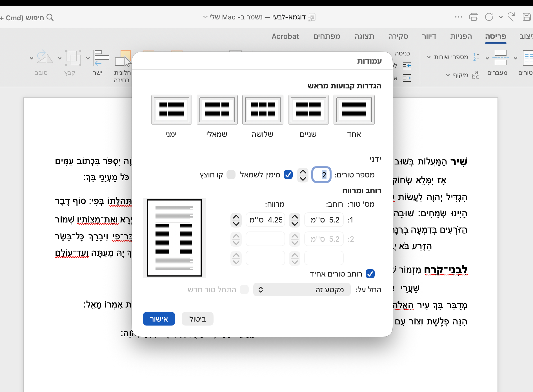
Task: Open the החל על dropdown
Action: click(x=302, y=289)
